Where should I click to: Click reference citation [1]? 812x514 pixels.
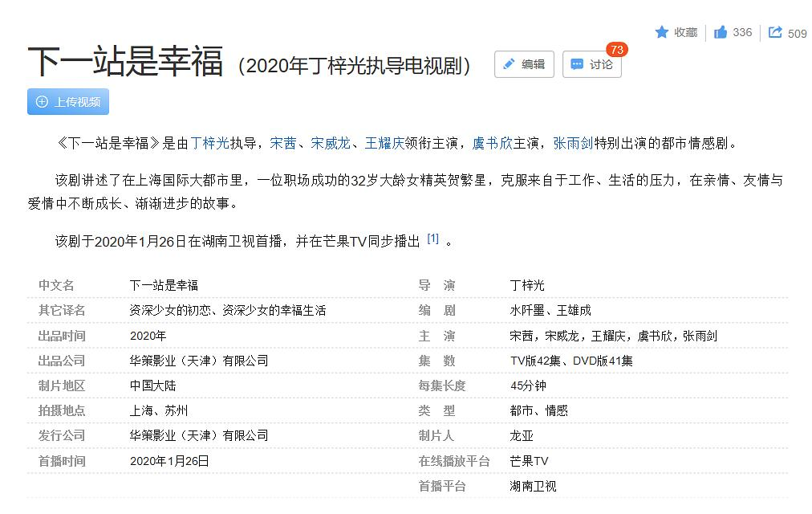point(432,239)
